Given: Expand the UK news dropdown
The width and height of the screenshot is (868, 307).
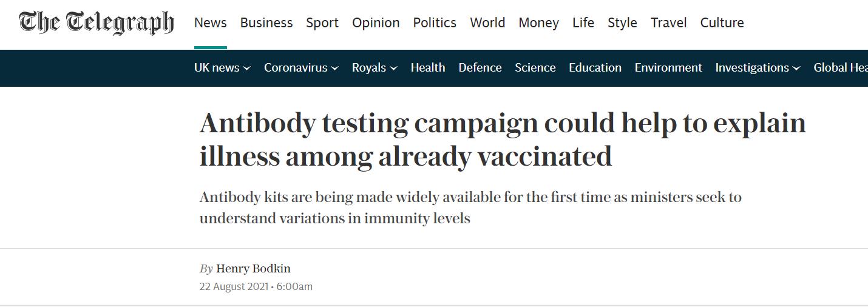Looking at the screenshot, I should click(222, 68).
